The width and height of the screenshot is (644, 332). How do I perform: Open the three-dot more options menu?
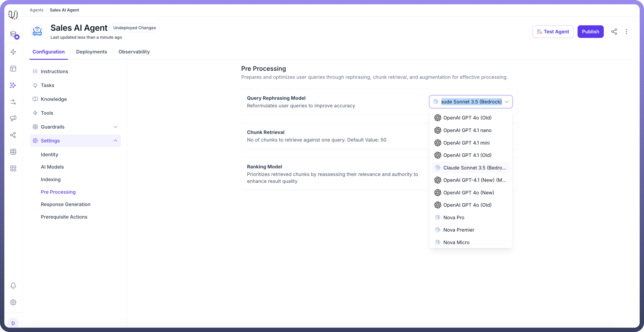point(626,31)
